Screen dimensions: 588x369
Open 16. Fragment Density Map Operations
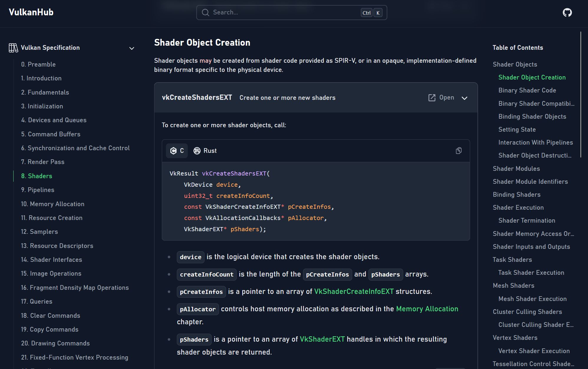click(75, 288)
